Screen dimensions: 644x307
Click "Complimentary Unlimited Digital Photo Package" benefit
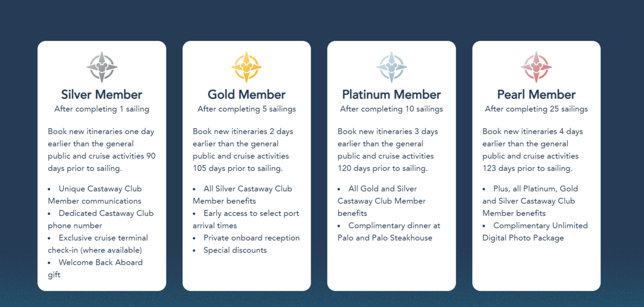pyautogui.click(x=540, y=226)
